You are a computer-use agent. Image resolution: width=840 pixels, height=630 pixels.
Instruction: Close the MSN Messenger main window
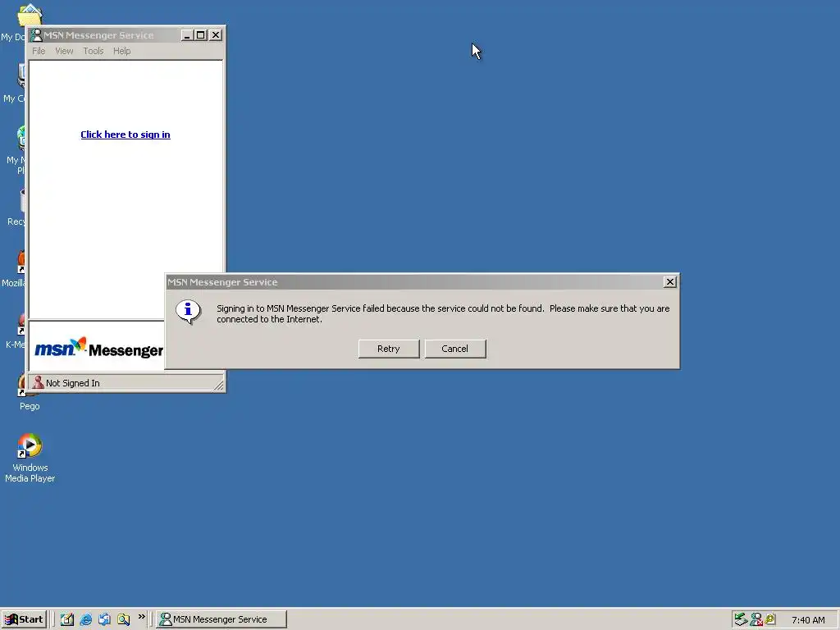click(x=216, y=35)
